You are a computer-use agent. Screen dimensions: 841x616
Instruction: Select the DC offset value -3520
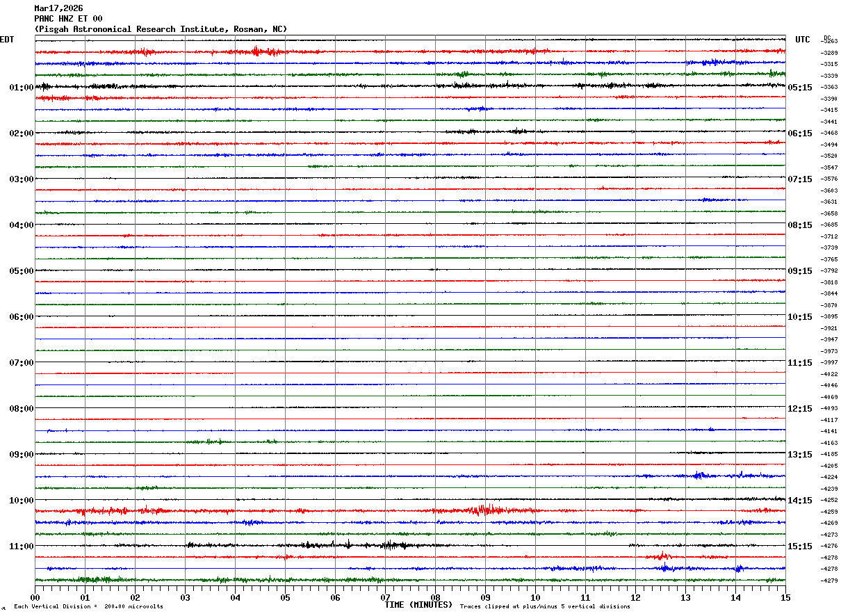829,156
